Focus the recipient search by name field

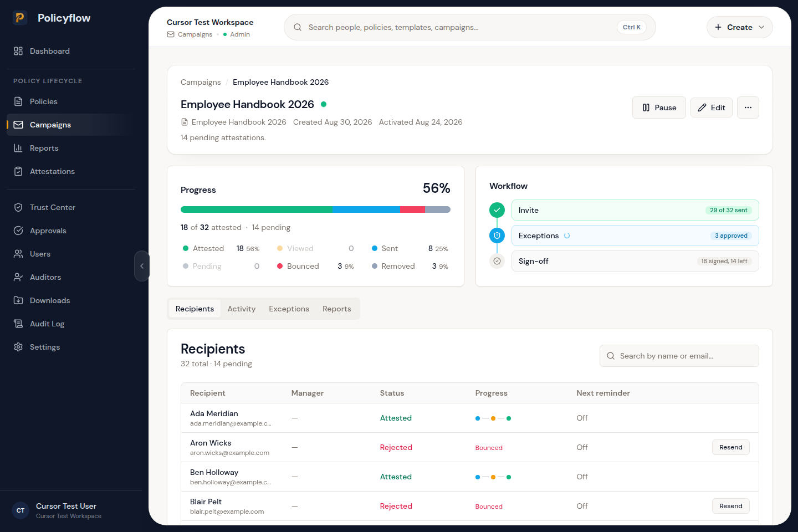pos(679,356)
